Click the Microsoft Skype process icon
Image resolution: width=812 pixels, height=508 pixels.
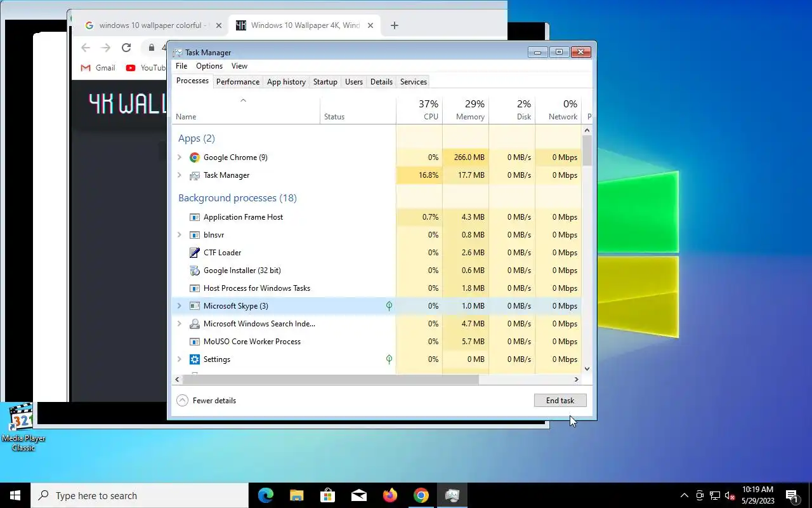click(x=195, y=306)
